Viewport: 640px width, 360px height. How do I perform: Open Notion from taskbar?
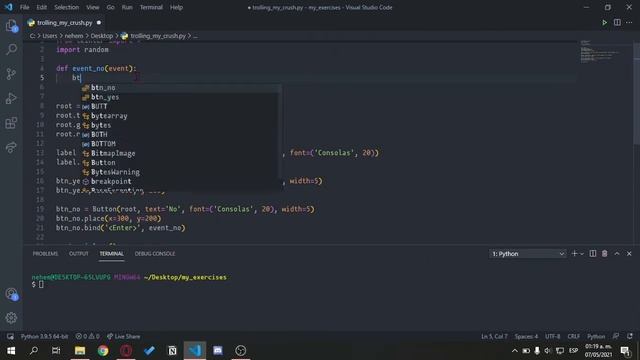[x=172, y=351]
